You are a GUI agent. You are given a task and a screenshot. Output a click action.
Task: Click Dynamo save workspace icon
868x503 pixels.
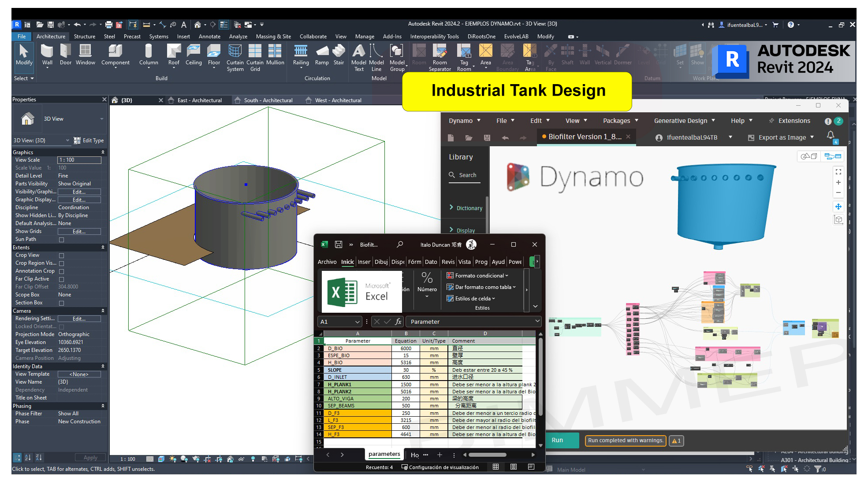click(x=487, y=138)
